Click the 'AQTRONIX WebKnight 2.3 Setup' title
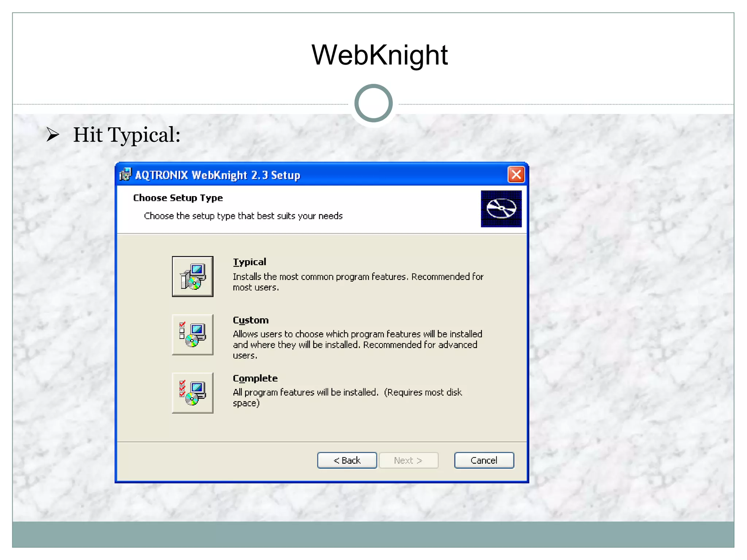747x560 pixels. [x=217, y=175]
